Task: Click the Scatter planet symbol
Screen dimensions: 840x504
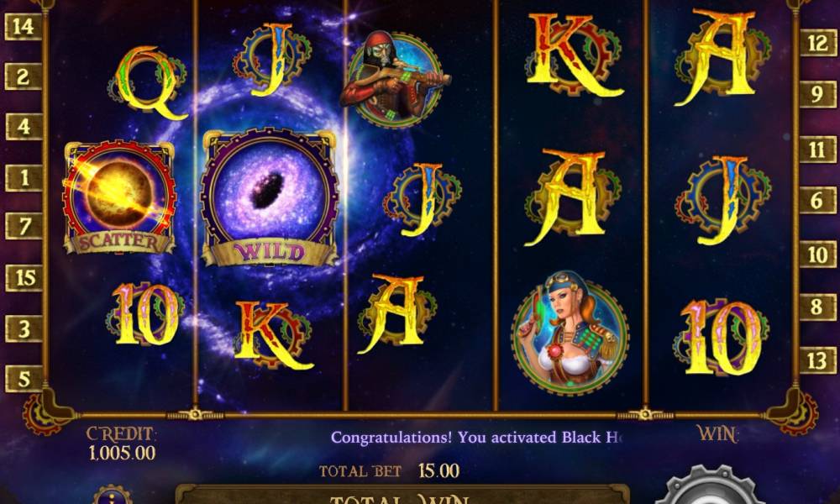Action: pos(119,197)
